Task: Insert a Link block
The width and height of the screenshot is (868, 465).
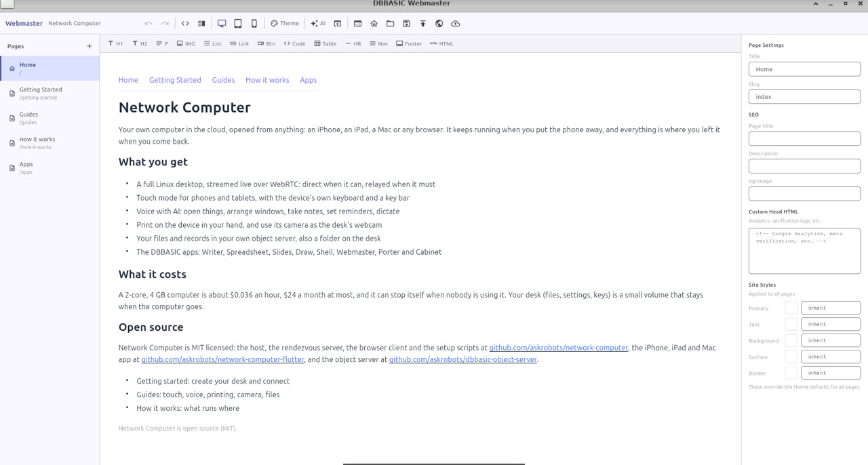Action: pos(239,43)
